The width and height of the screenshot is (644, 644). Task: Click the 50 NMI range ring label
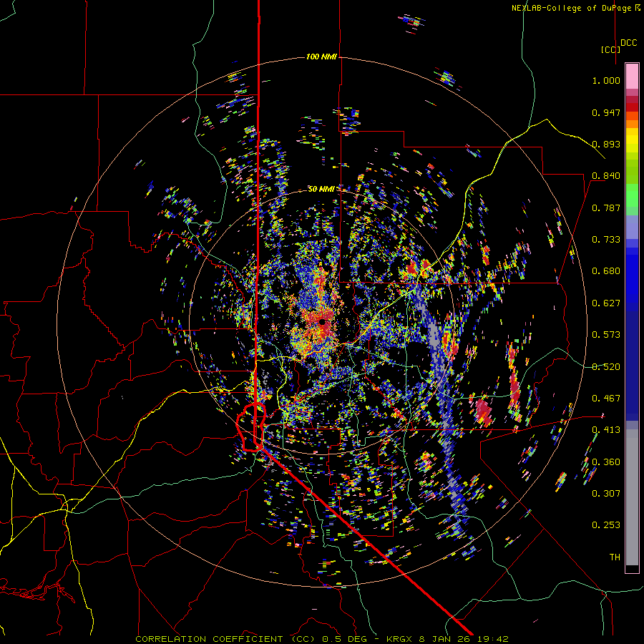coord(321,189)
